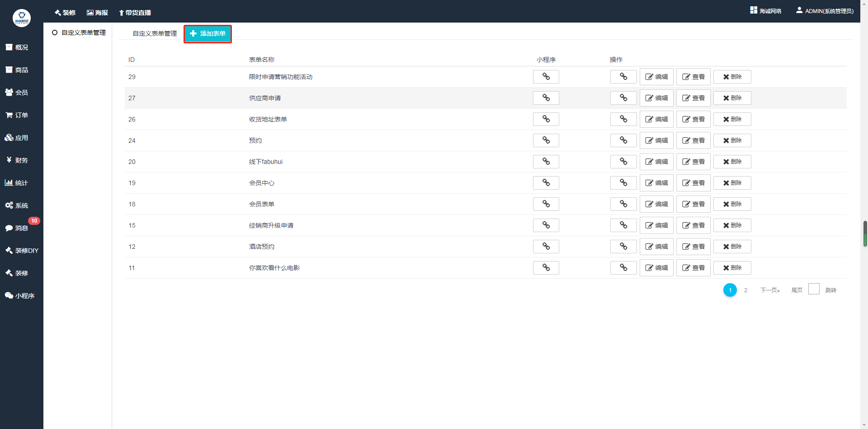Open 概况 overview in the sidebar
The width and height of the screenshot is (868, 429).
[17, 47]
